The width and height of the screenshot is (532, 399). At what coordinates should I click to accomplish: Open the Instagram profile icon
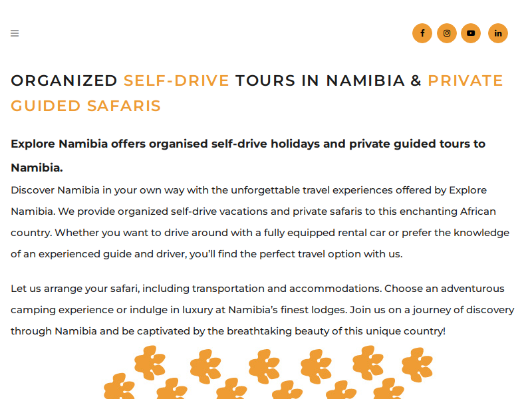click(447, 33)
